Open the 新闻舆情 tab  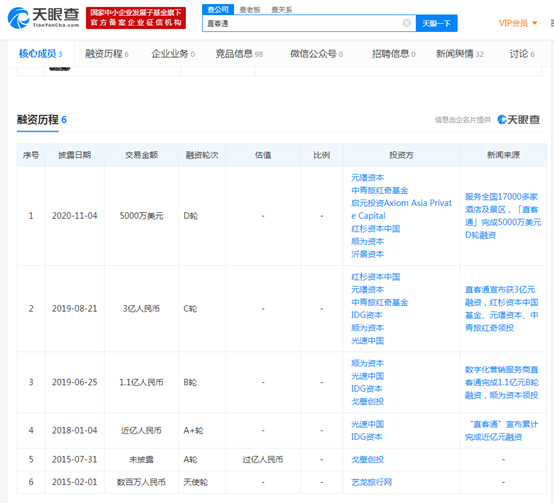click(x=459, y=54)
